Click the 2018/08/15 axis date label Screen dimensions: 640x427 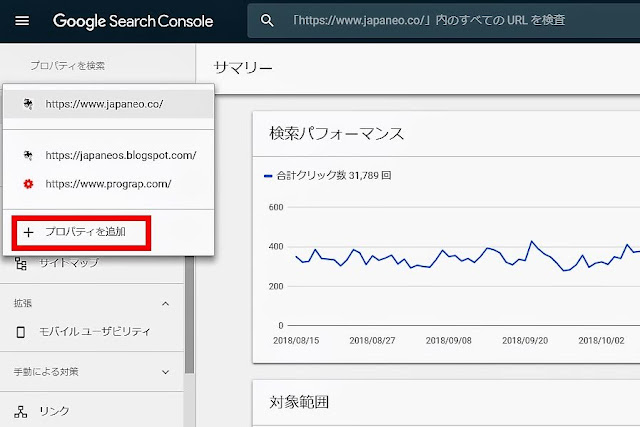point(296,340)
